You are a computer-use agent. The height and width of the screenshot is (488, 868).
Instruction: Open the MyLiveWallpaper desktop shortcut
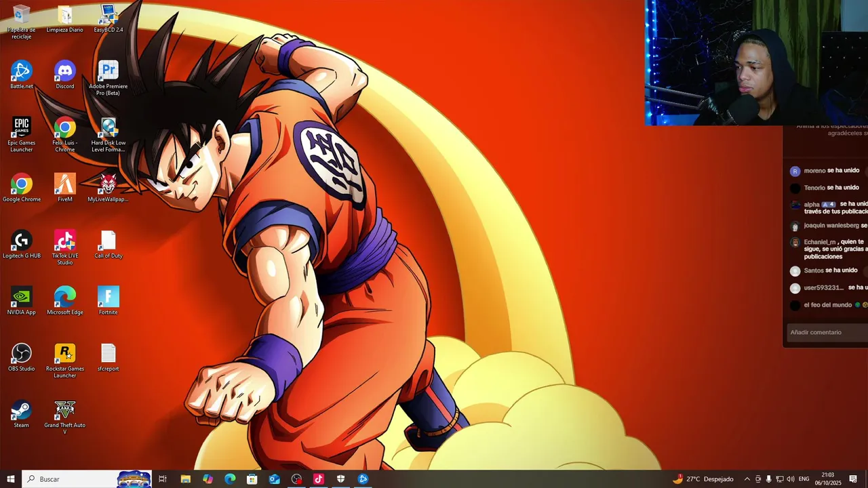click(x=108, y=188)
